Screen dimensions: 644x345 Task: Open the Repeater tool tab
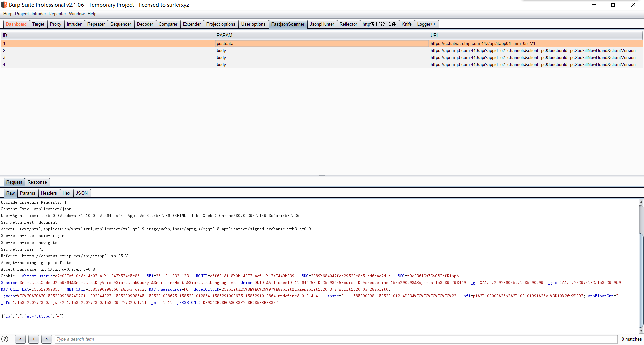pos(96,24)
